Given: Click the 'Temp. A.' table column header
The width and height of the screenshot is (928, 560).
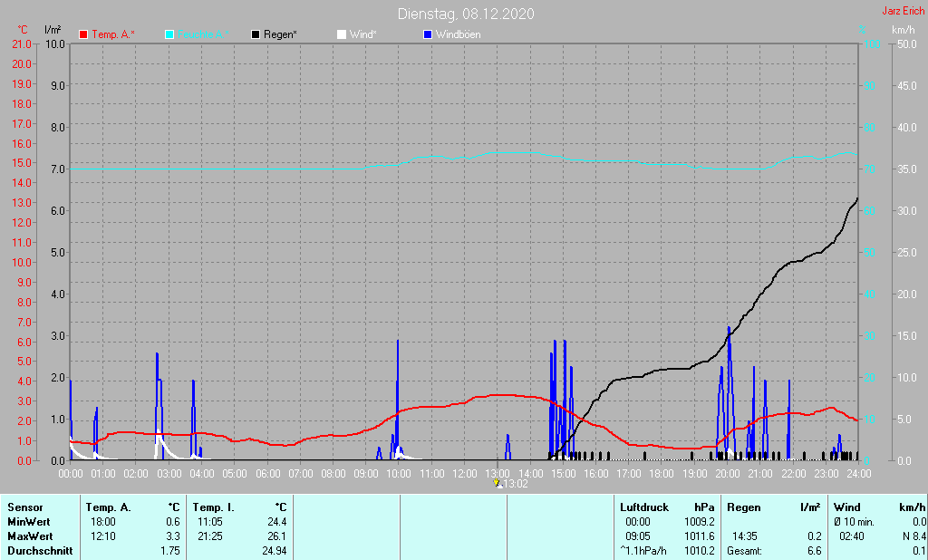Looking at the screenshot, I should 109,507.
